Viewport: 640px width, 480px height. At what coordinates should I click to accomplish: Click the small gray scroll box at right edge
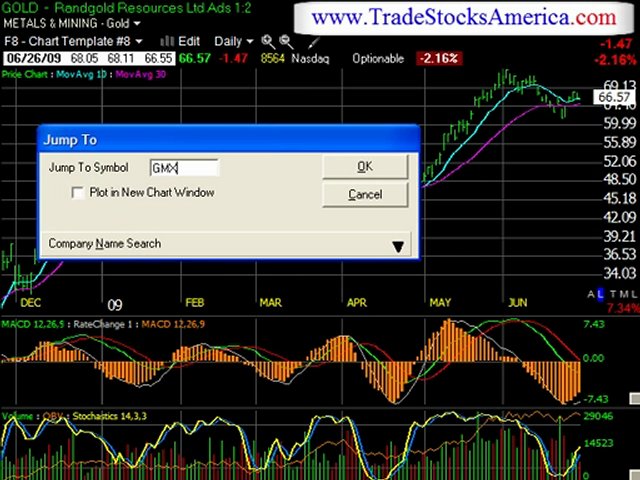[x=635, y=398]
